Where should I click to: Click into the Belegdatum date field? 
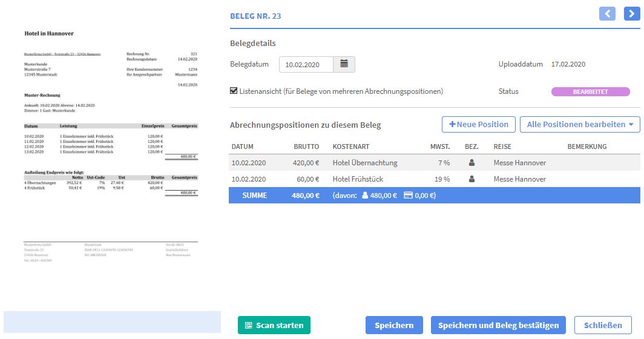pyautogui.click(x=306, y=64)
